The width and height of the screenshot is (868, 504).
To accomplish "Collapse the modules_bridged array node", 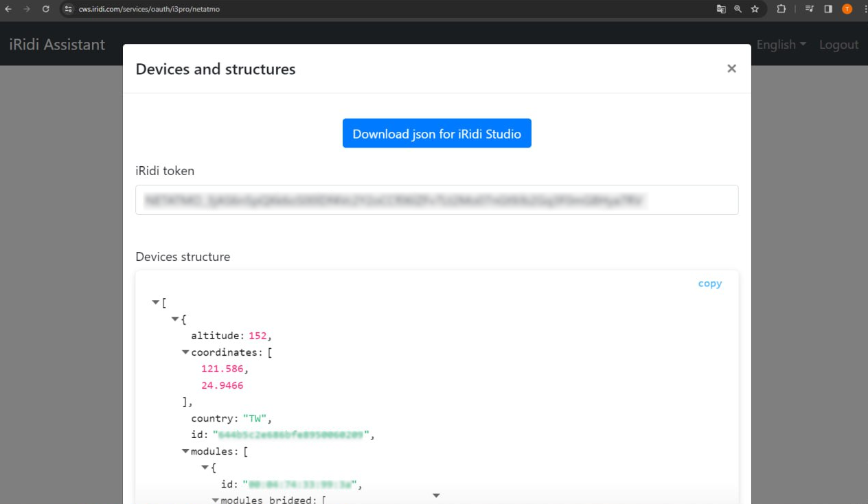I will click(x=216, y=500).
